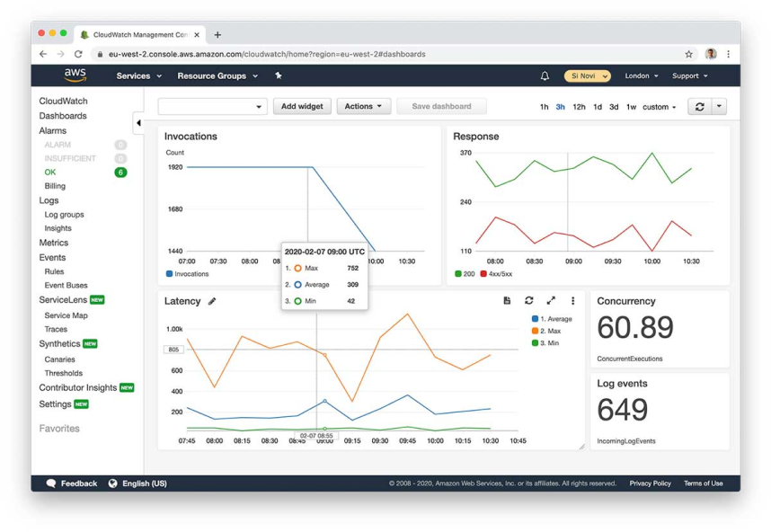Viewport: 771px width, 532px height.
Task: Open the Privacy Policy link
Action: click(650, 483)
